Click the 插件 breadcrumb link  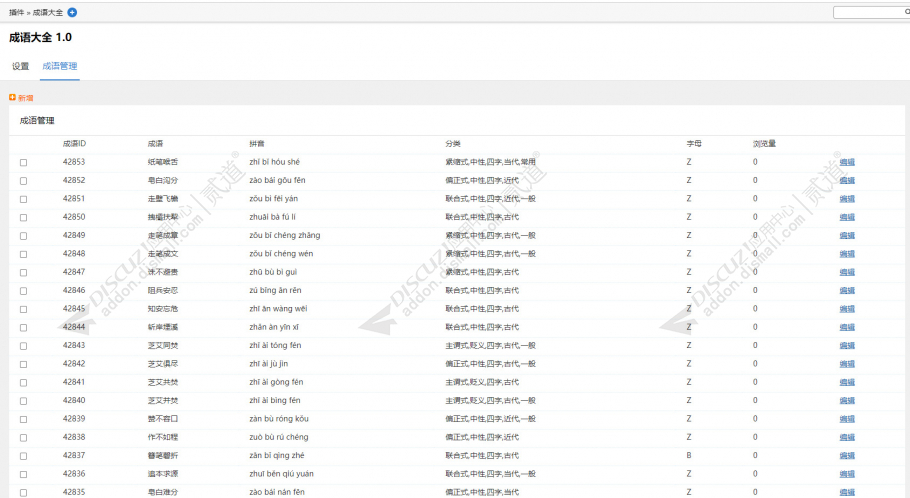click(16, 12)
